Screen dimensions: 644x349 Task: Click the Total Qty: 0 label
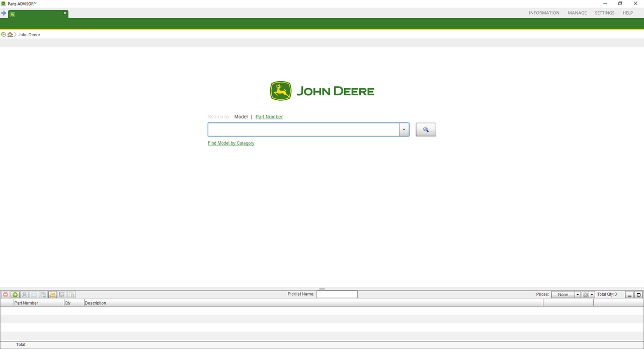point(607,295)
